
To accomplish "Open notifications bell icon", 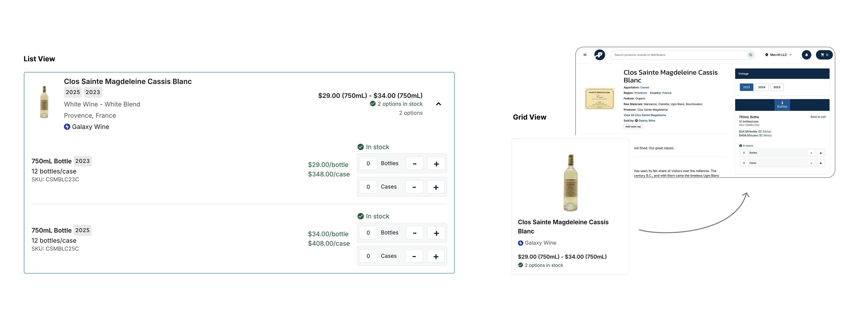I will click(806, 55).
